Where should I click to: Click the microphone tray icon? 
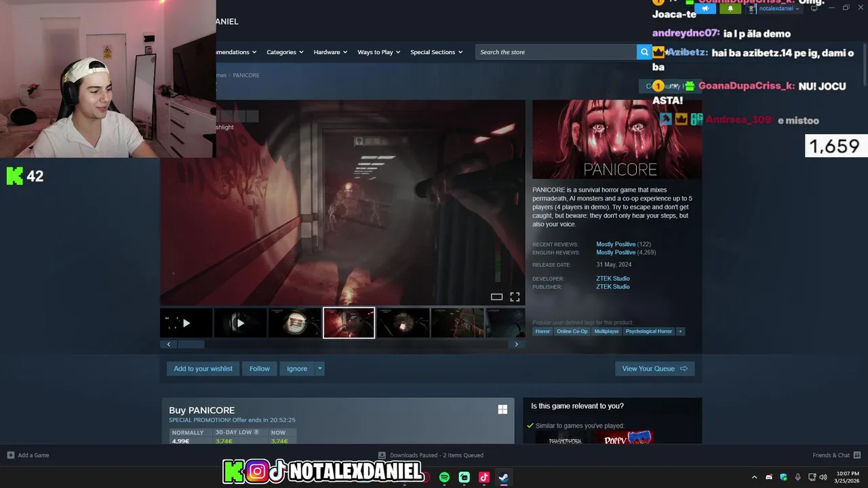pyautogui.click(x=797, y=477)
